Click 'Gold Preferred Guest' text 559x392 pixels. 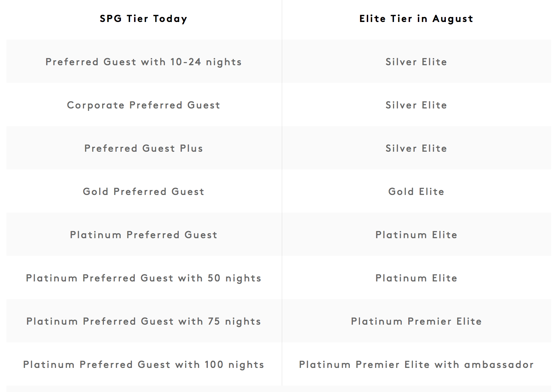(x=144, y=191)
